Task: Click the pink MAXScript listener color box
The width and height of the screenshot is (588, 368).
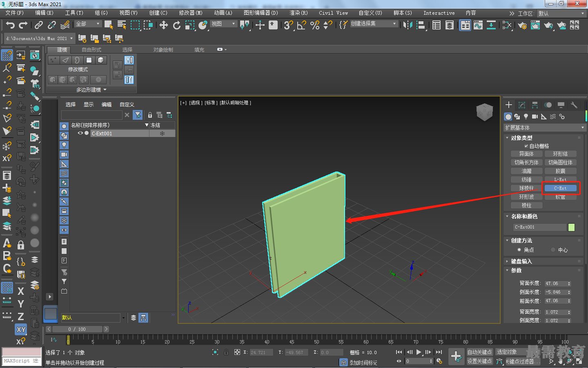Action: pos(22,352)
